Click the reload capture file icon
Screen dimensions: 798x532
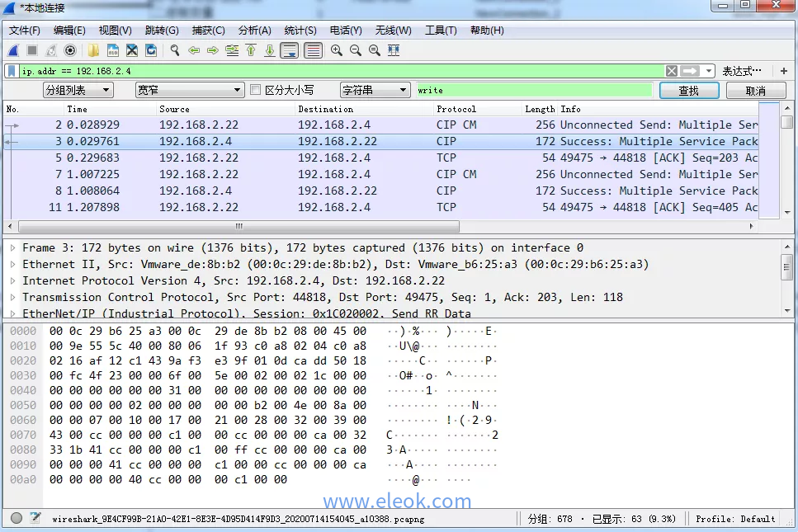[151, 50]
